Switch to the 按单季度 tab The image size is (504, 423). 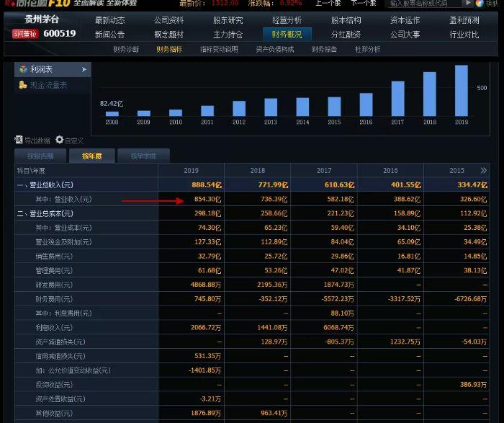coord(143,156)
